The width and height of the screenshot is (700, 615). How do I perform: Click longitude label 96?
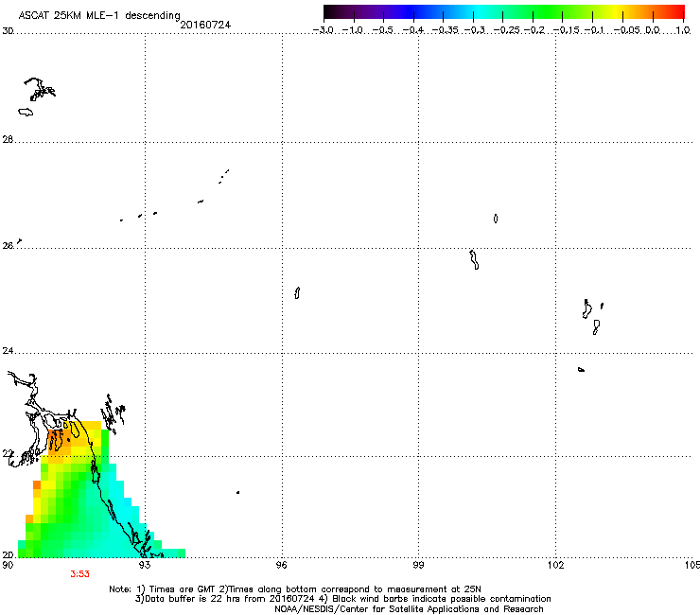[x=281, y=566]
